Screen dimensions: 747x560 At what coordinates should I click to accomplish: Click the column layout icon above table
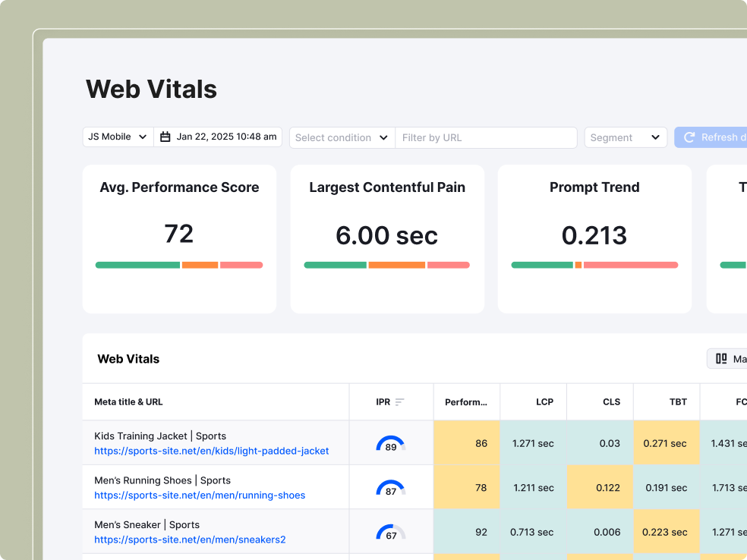pos(721,359)
